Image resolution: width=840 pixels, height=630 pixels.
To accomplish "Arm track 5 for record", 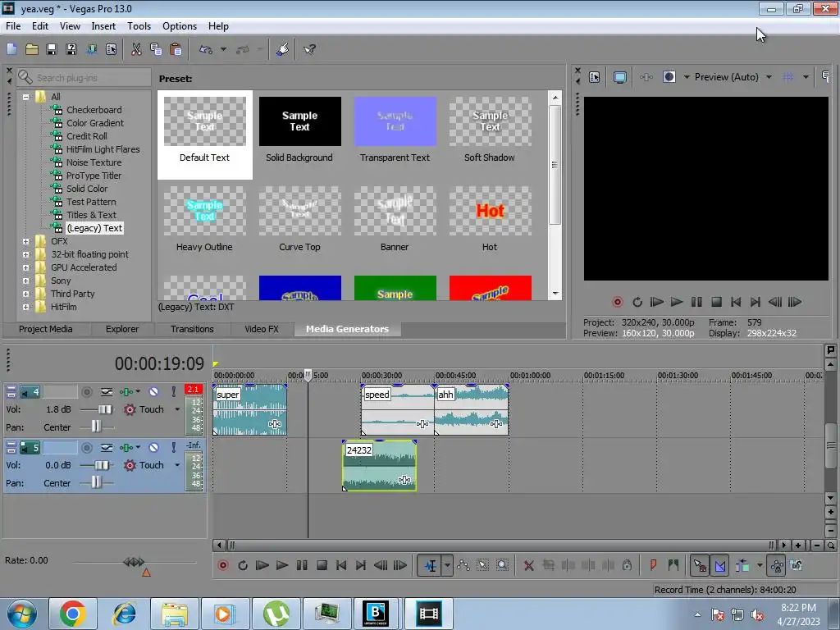I will click(x=87, y=447).
